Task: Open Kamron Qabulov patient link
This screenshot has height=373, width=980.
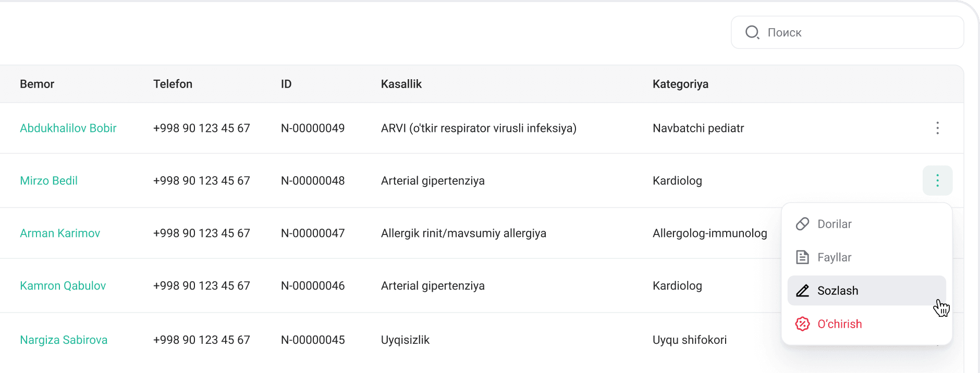Action: click(63, 286)
